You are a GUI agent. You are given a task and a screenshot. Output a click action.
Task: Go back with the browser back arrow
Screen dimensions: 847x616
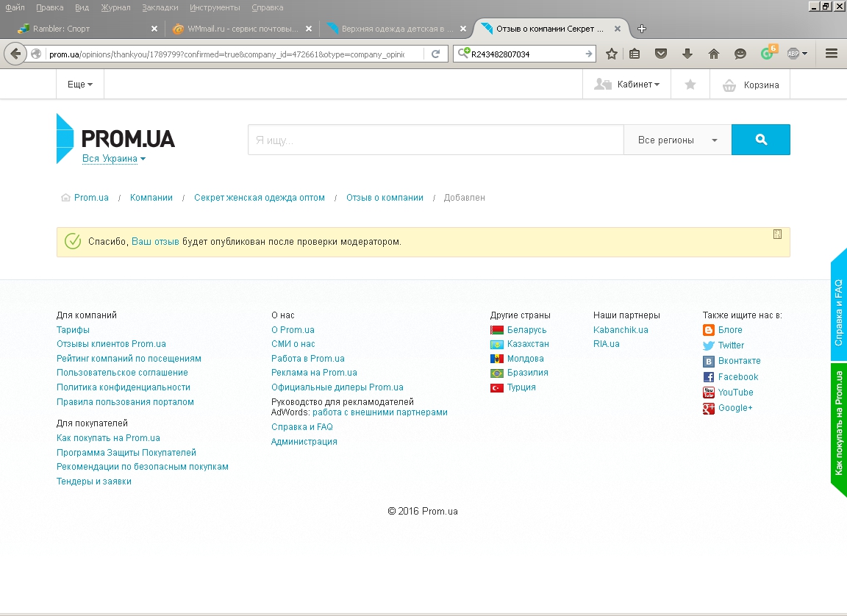pos(15,54)
